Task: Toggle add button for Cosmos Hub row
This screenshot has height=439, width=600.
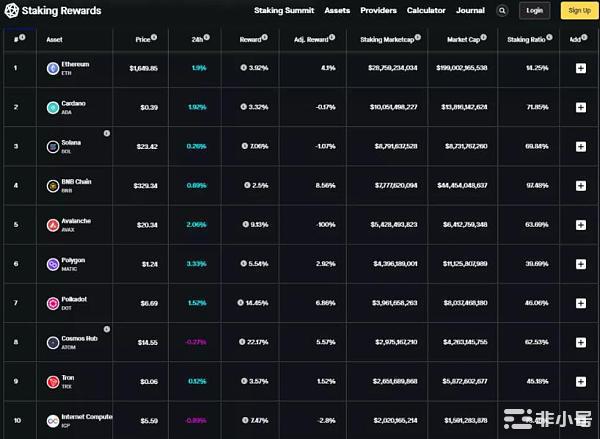Action: [x=581, y=342]
